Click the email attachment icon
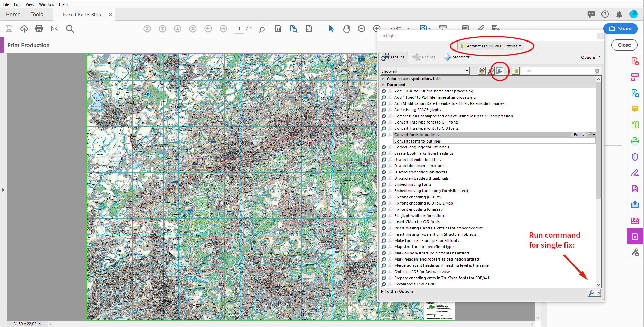 (x=54, y=29)
